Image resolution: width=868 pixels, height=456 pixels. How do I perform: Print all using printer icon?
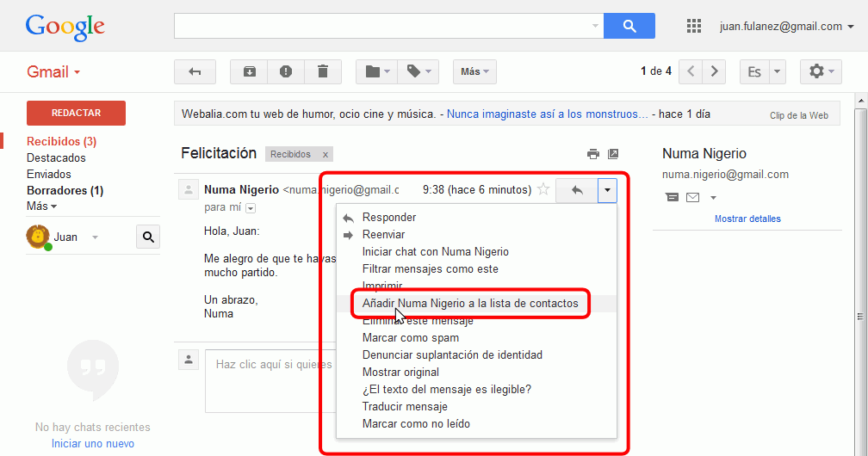click(x=592, y=154)
